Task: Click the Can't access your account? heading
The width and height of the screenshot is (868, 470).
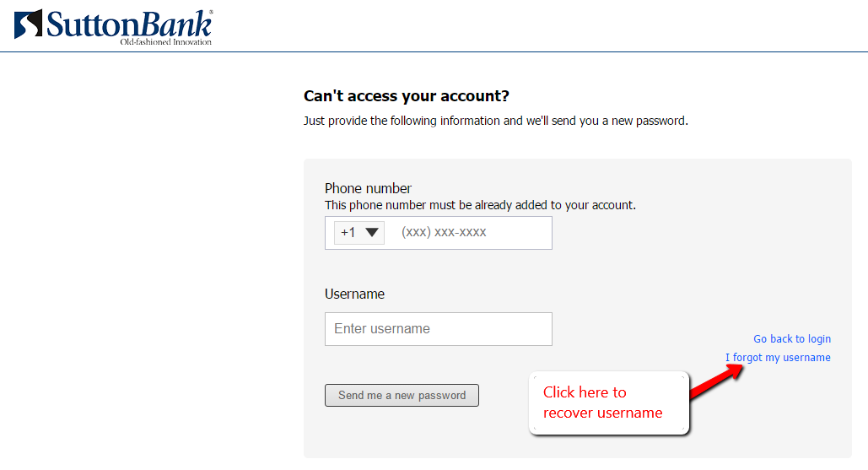Action: (x=407, y=95)
